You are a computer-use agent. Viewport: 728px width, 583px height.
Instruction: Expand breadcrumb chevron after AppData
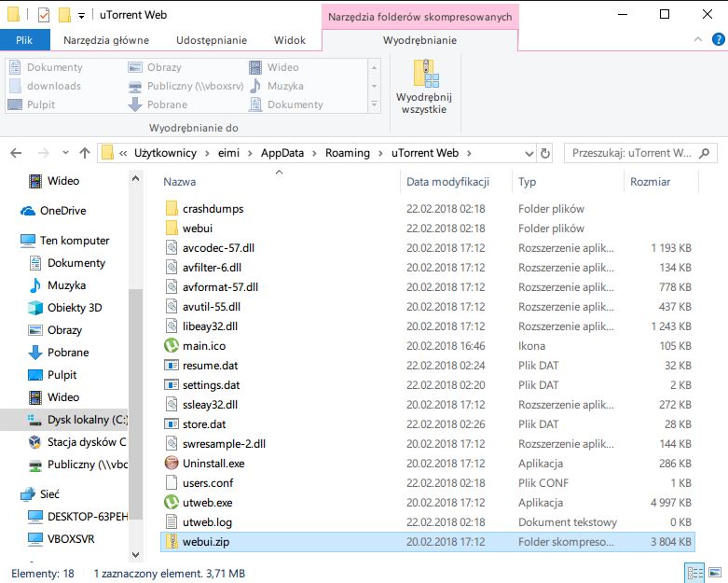coord(314,153)
